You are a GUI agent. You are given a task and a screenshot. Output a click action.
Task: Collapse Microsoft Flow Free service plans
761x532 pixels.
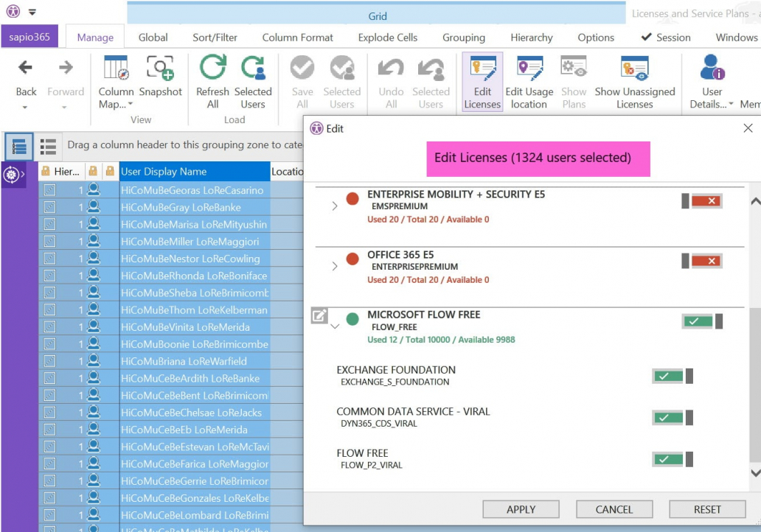(x=334, y=326)
